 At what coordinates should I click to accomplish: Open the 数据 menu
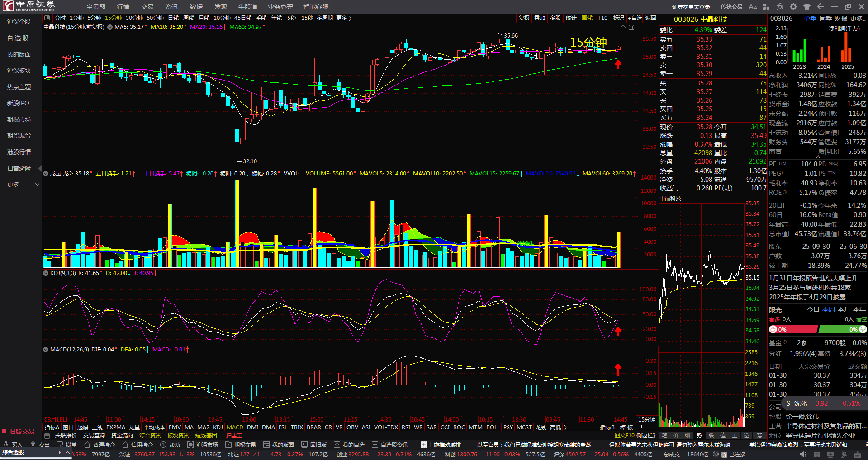pyautogui.click(x=196, y=7)
